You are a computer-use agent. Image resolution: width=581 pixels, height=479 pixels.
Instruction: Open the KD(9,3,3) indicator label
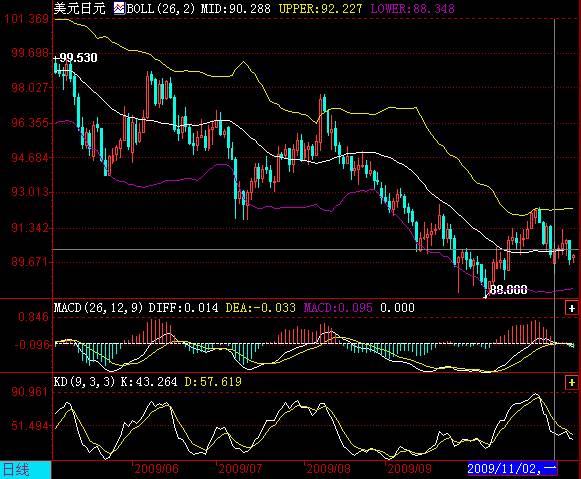85,381
